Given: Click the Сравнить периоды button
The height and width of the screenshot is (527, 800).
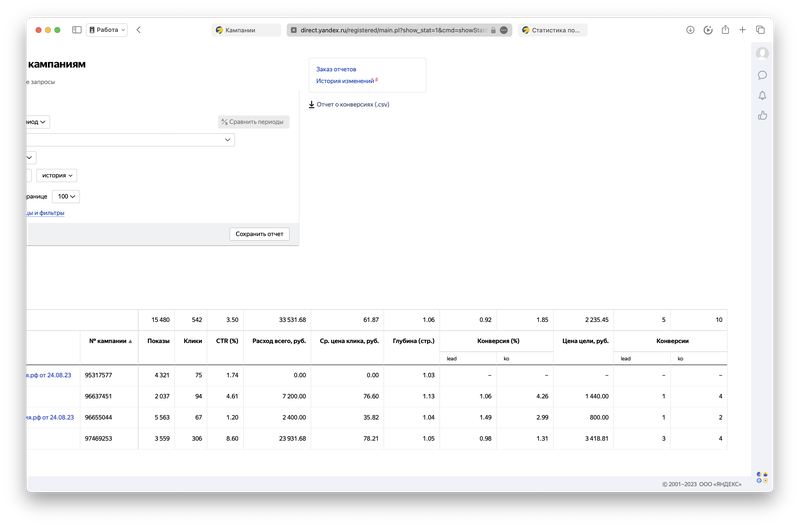Looking at the screenshot, I should click(253, 122).
